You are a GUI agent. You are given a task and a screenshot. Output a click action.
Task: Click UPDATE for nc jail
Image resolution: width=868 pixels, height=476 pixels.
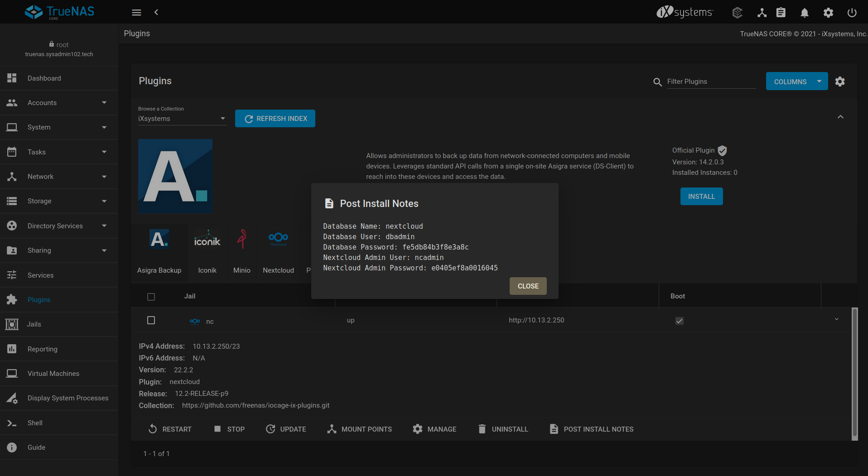click(286, 429)
